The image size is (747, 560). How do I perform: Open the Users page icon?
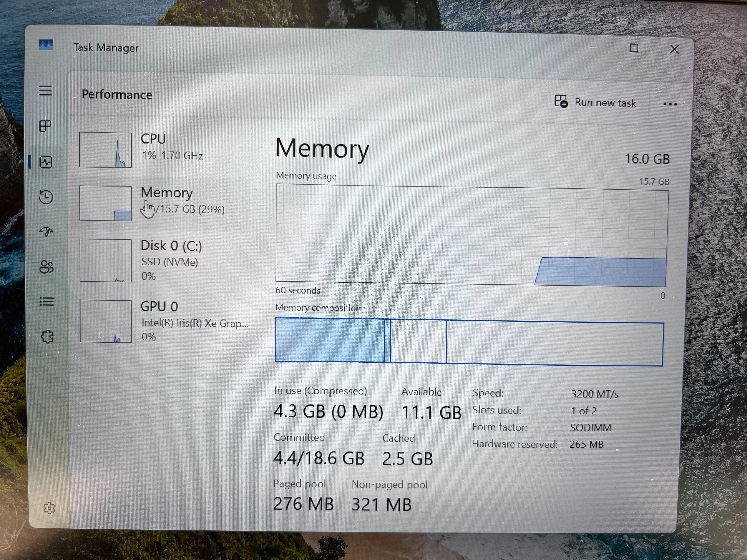pyautogui.click(x=47, y=267)
